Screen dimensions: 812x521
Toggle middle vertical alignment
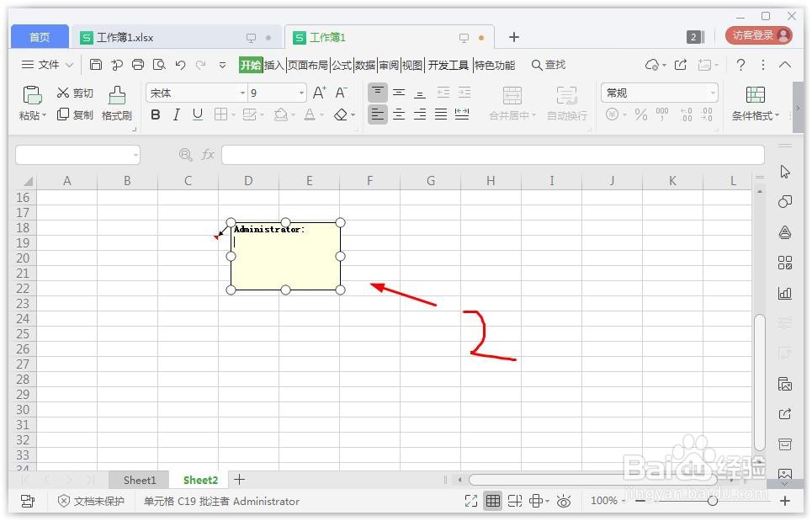[399, 93]
